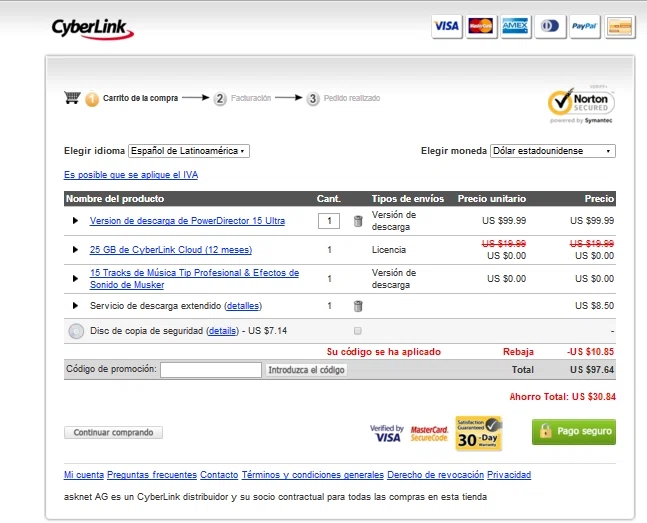Image resolution: width=647 pixels, height=523 pixels.
Task: Open Términos y condiciones generales link
Action: pyautogui.click(x=313, y=475)
